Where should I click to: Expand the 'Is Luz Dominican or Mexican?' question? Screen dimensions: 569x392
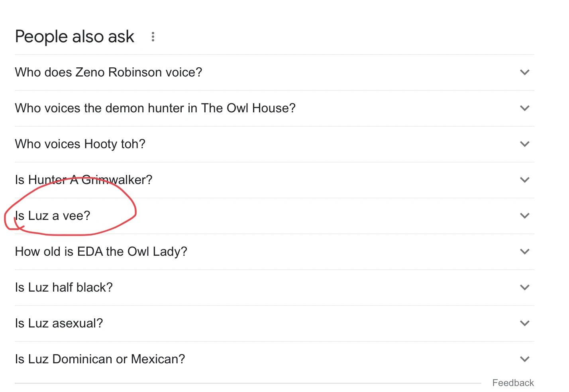[x=525, y=359]
